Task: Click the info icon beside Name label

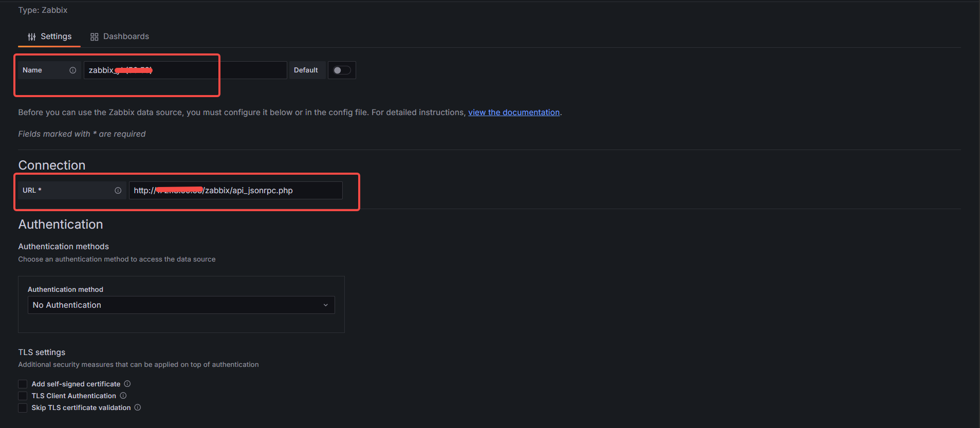Action: click(x=73, y=70)
